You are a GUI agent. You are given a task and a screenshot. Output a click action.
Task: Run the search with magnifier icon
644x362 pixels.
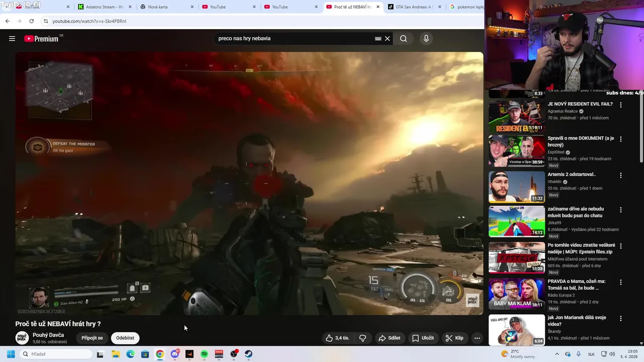404,39
